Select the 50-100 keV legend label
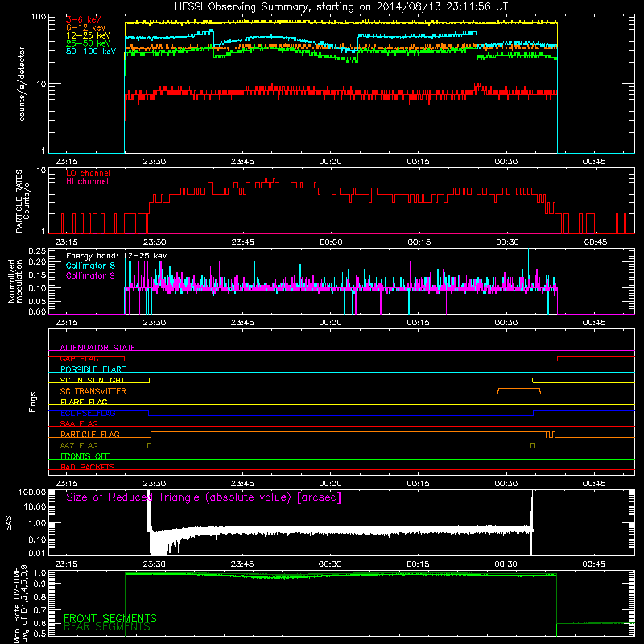Screen dimensions: 644x644 click(91, 52)
